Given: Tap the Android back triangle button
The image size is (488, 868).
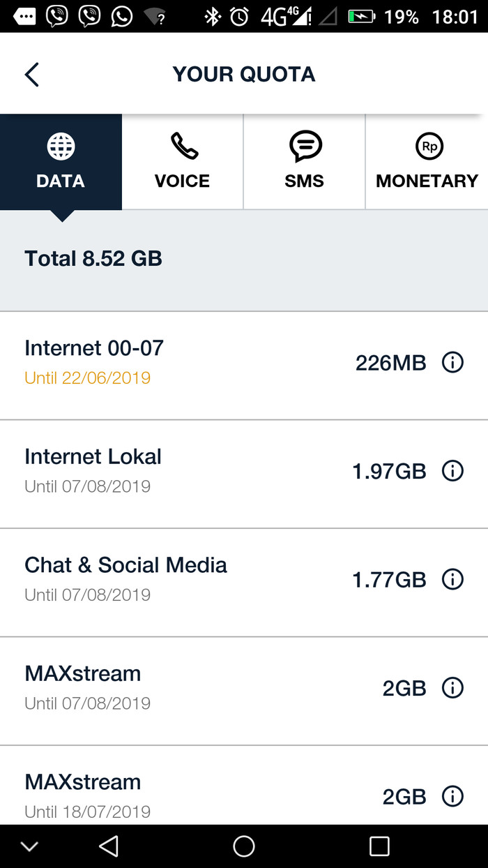Looking at the screenshot, I should click(x=109, y=846).
